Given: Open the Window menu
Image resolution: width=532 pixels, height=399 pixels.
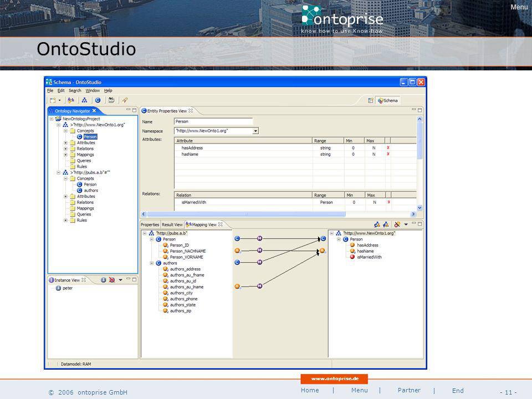Looking at the screenshot, I should 93,90.
